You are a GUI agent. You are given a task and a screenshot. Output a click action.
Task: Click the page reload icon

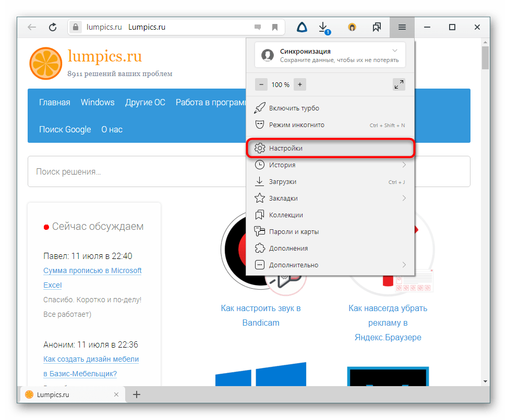click(53, 27)
